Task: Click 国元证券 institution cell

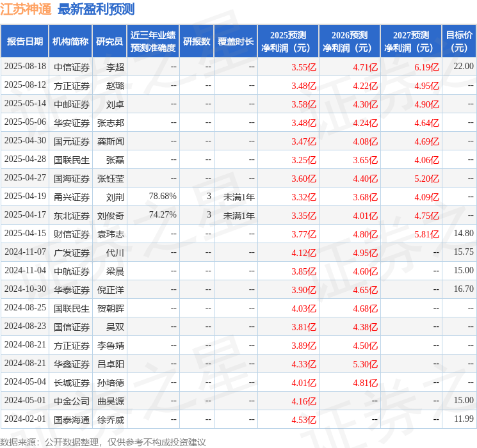Action: 72,141
